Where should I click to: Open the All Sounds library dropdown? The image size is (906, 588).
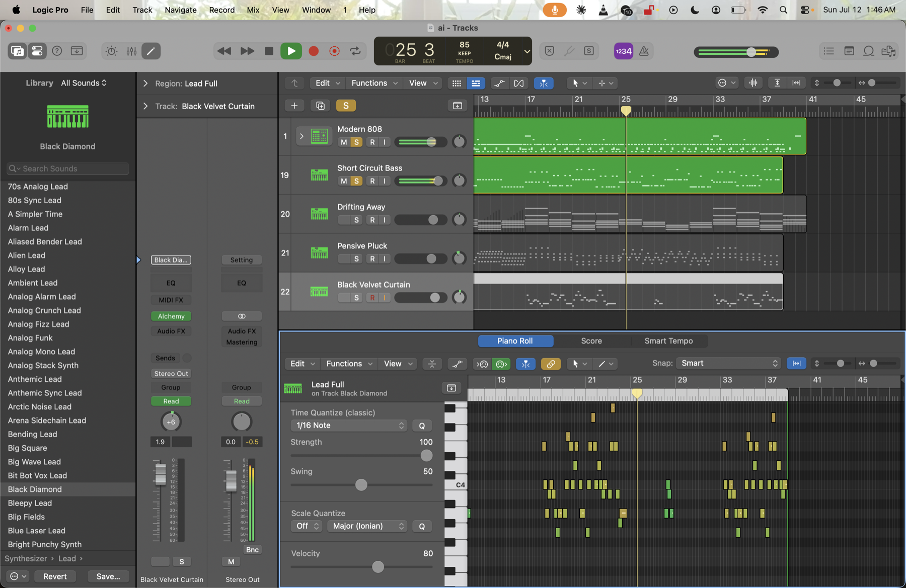point(84,83)
